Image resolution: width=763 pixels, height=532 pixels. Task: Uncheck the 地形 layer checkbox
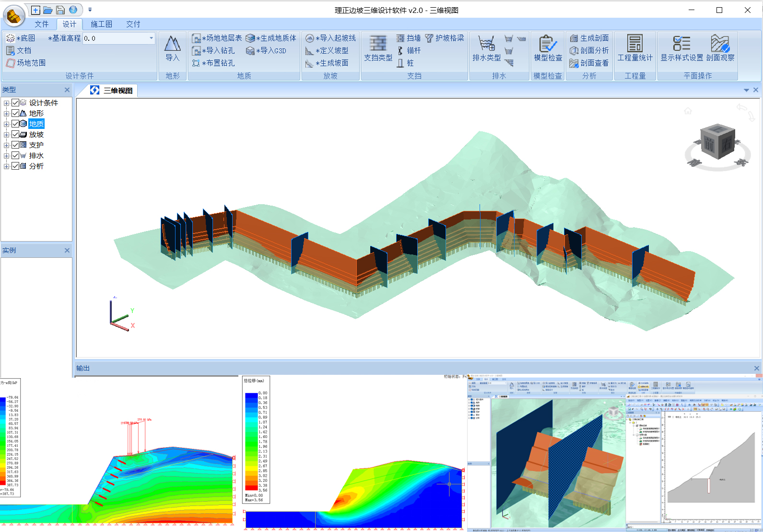[x=15, y=114]
